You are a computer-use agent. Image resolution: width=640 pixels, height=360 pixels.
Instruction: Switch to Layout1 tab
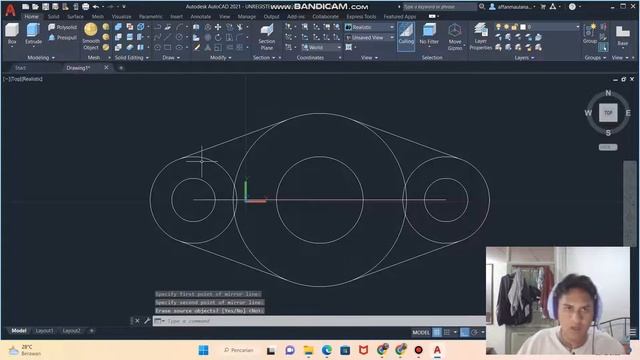(x=44, y=331)
